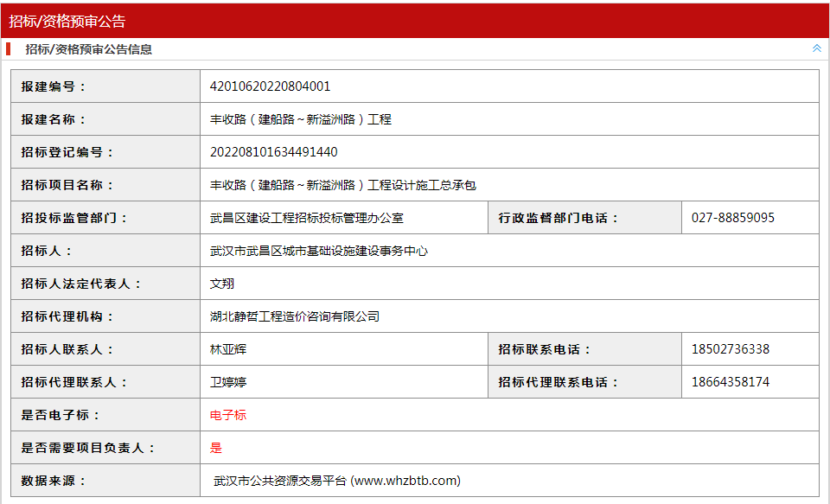Screen dimensions: 830x504
Task: Click the 数据来源 label cell
Action: (105, 480)
